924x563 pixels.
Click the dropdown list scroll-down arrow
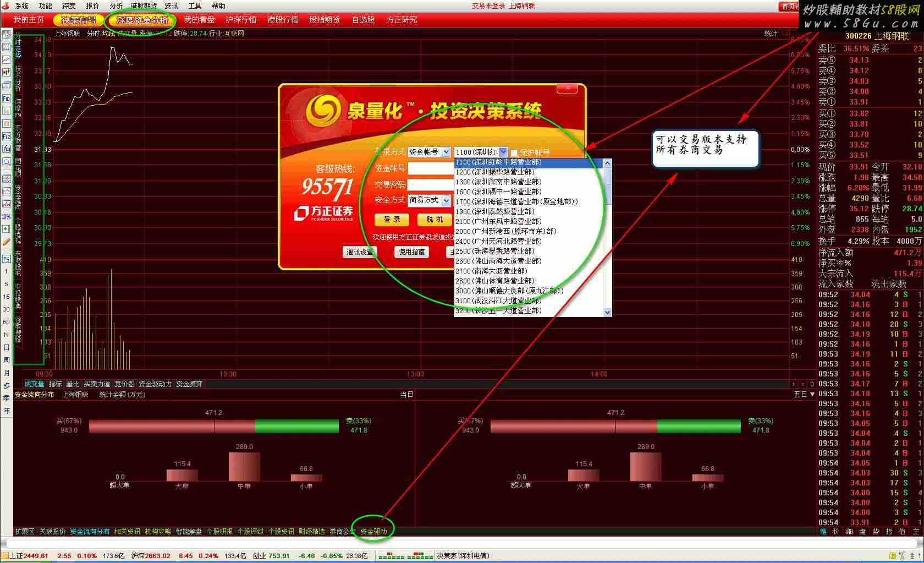[x=608, y=312]
